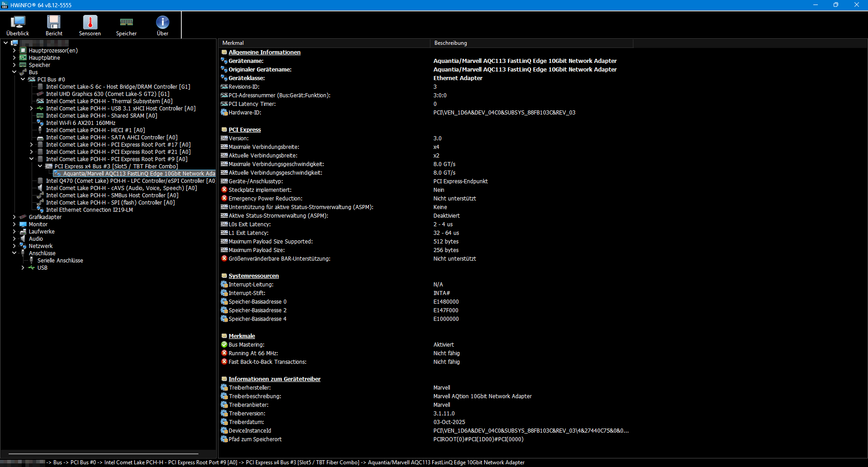Viewport: 868px width, 467px height.
Task: Click the Emergency Power Reduction icon
Action: click(x=224, y=198)
